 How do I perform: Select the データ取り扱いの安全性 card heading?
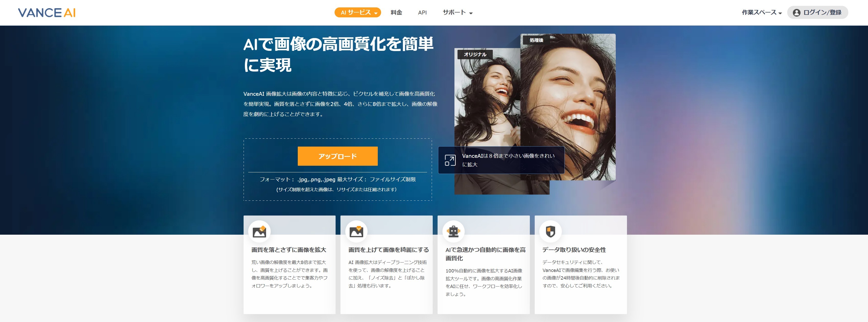tap(574, 250)
